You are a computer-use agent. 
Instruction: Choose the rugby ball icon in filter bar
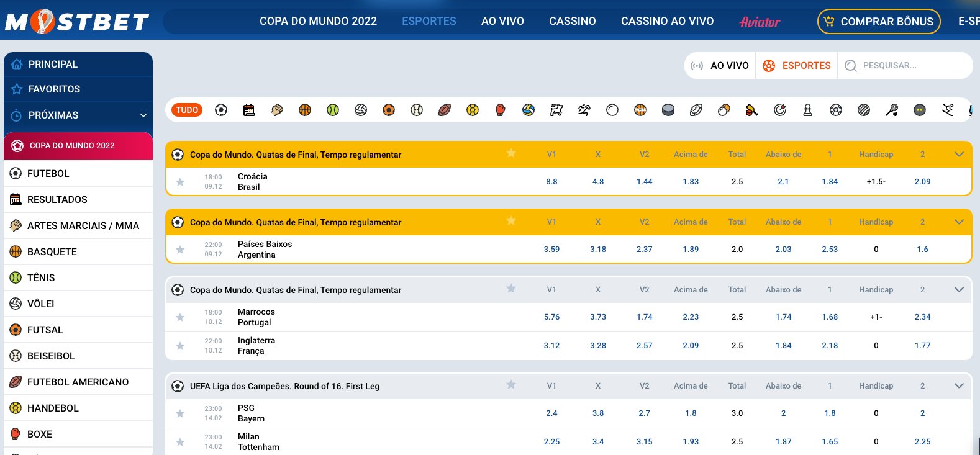[x=696, y=110]
